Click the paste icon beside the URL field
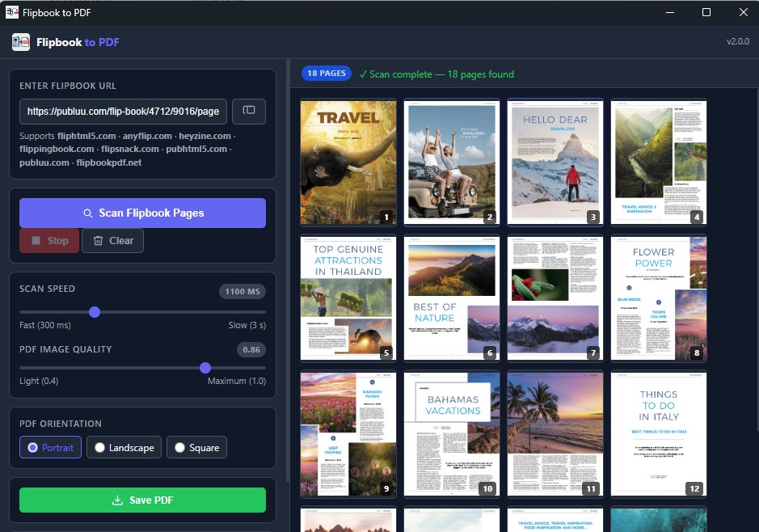759x532 pixels. pyautogui.click(x=249, y=111)
